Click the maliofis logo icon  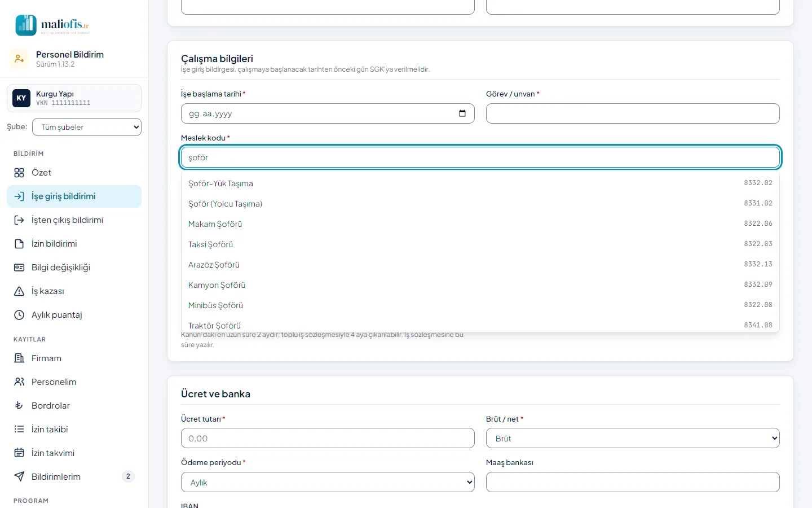(26, 25)
